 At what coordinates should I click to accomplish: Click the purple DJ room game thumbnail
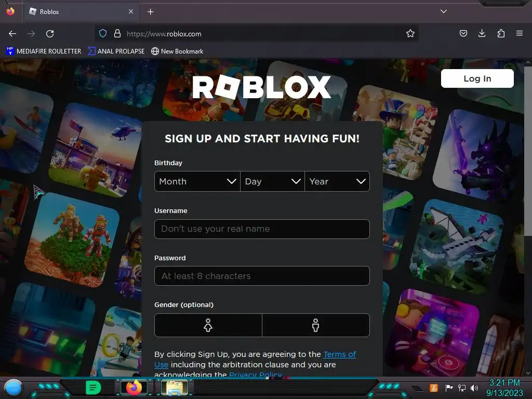pyautogui.click(x=433, y=334)
